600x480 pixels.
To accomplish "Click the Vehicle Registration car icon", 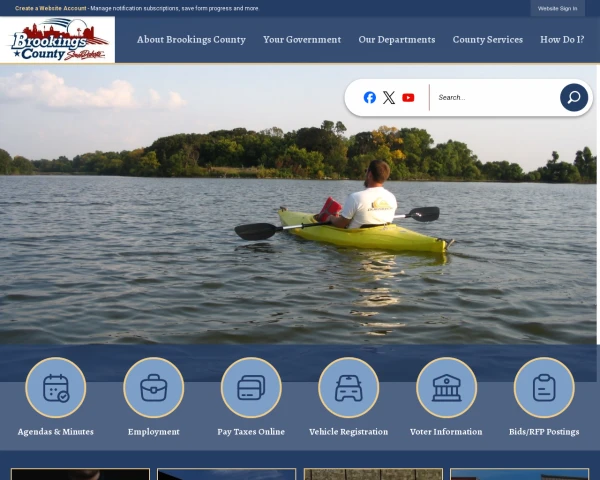I will [349, 387].
